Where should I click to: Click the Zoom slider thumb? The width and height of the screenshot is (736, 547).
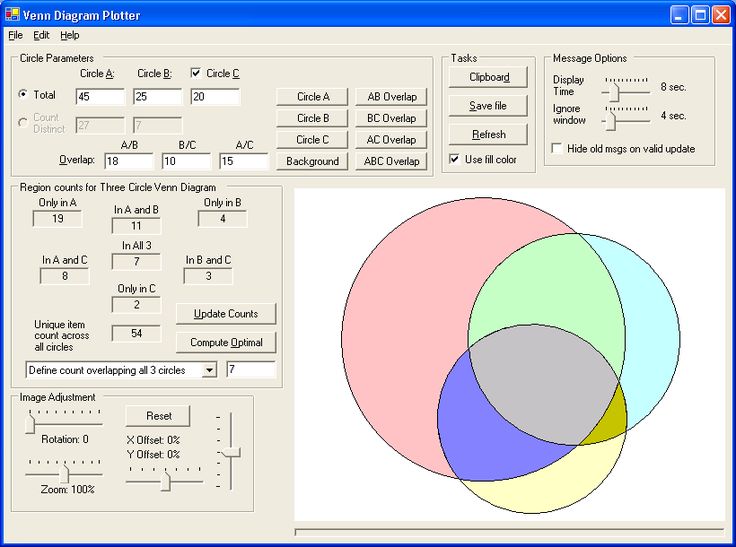[64, 473]
